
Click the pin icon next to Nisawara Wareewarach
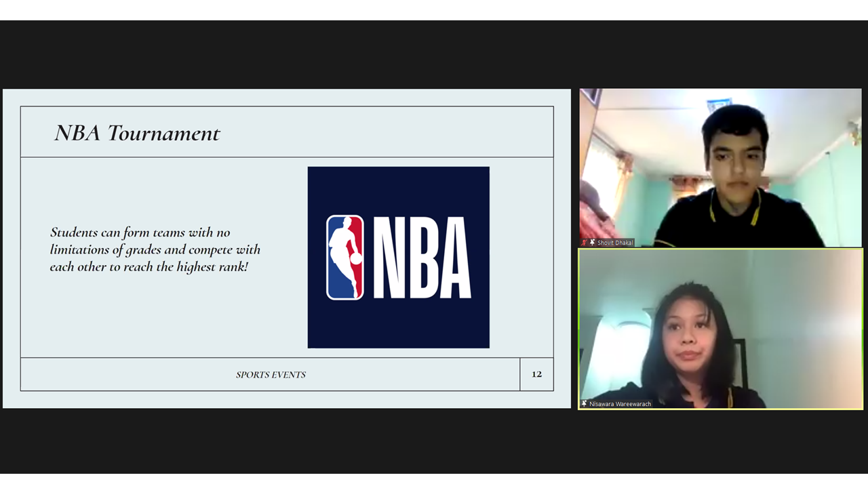(585, 404)
